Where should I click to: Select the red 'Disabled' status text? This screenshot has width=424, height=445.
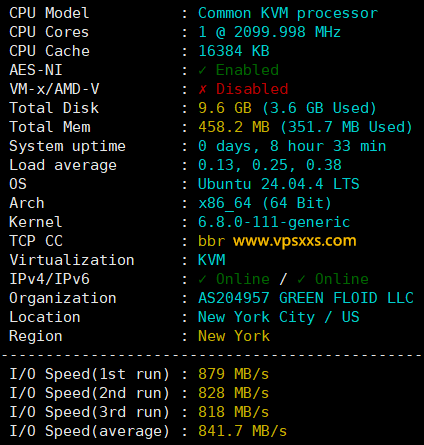point(252,89)
